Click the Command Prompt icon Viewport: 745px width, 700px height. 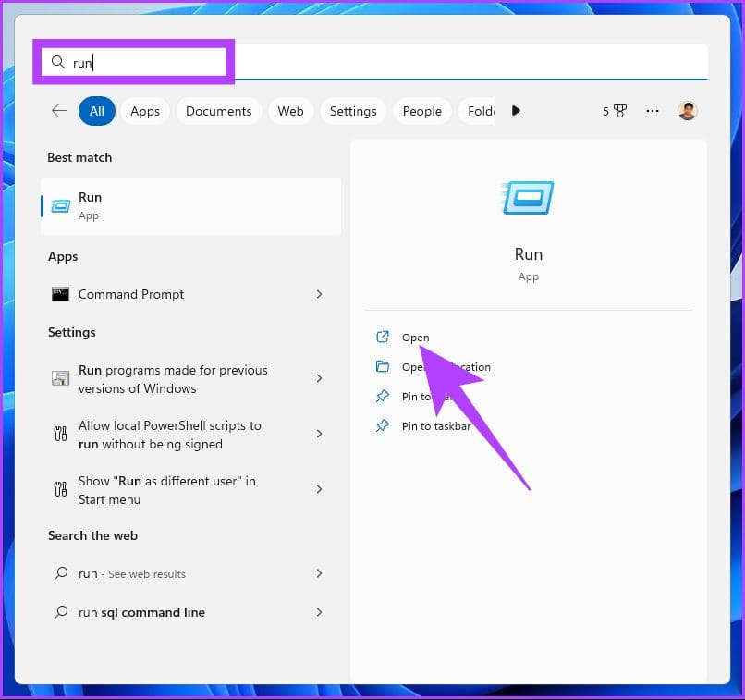tap(61, 294)
